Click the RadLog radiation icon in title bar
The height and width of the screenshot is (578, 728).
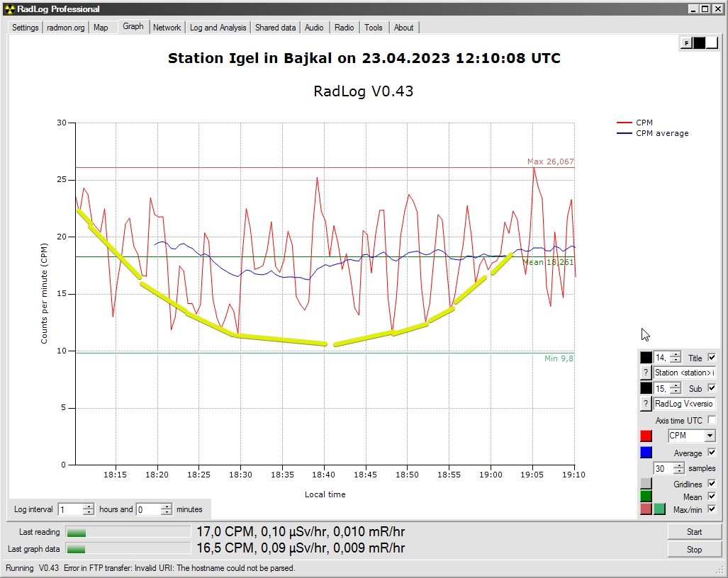(x=9, y=8)
